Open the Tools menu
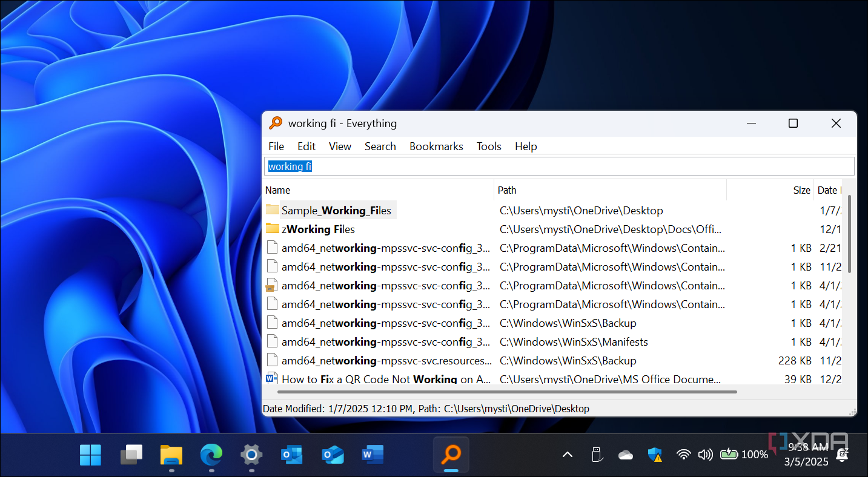 [x=489, y=146]
